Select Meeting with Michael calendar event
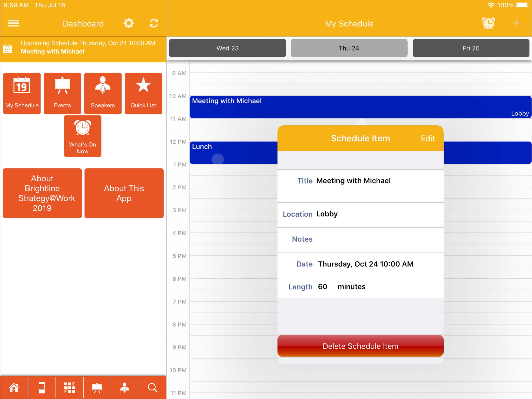This screenshot has height=399, width=532. point(360,107)
